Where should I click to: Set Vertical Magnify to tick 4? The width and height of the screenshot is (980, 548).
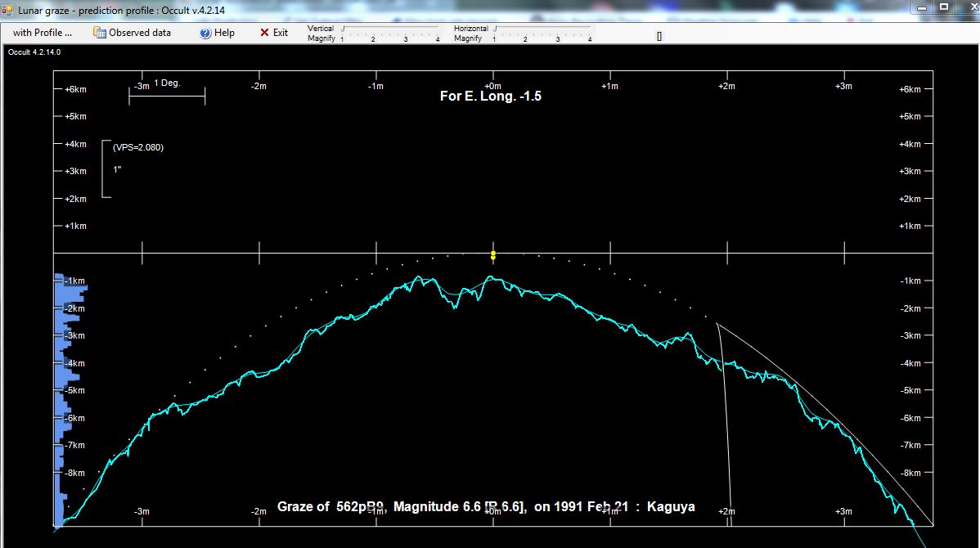pyautogui.click(x=437, y=29)
